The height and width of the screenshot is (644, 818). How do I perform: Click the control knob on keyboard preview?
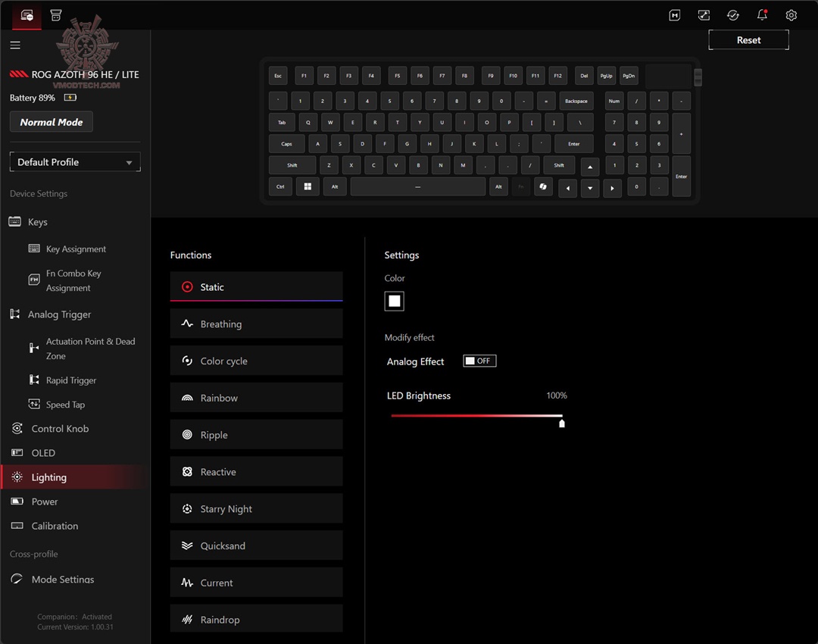coord(698,77)
